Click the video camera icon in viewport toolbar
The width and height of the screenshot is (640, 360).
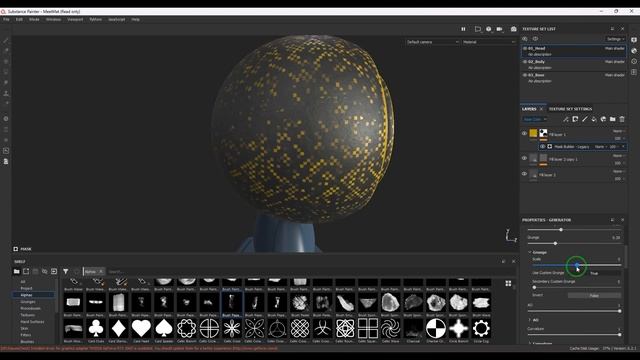click(499, 29)
